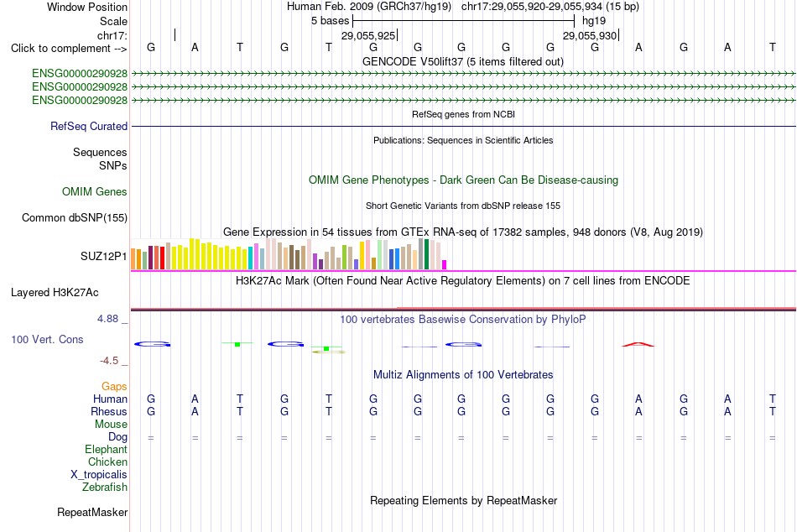Click the Window Position track label

(x=87, y=7)
